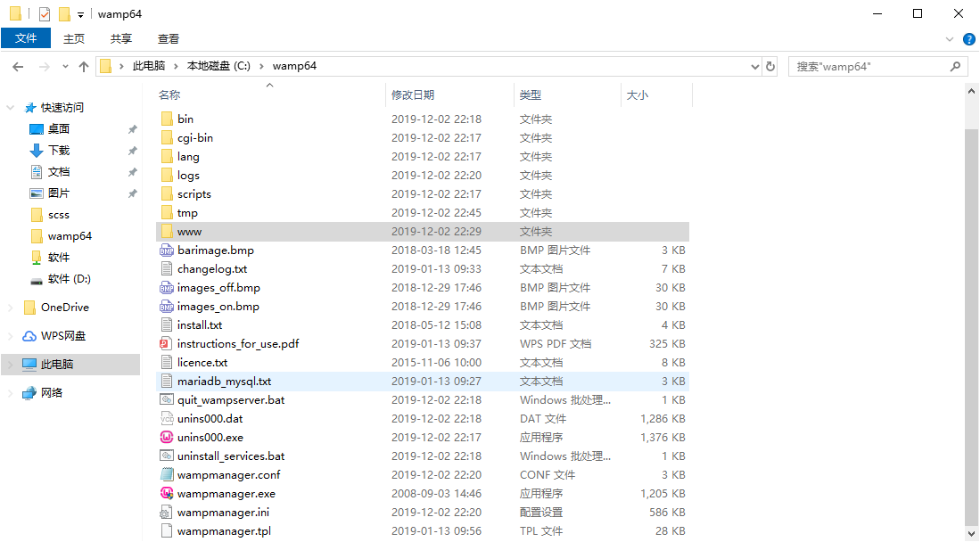Select images_off.bmp file icon

[x=166, y=288]
